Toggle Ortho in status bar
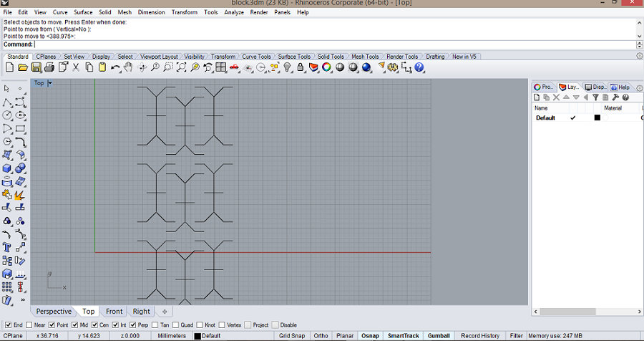Viewport: 644px width, 341px height. point(321,336)
